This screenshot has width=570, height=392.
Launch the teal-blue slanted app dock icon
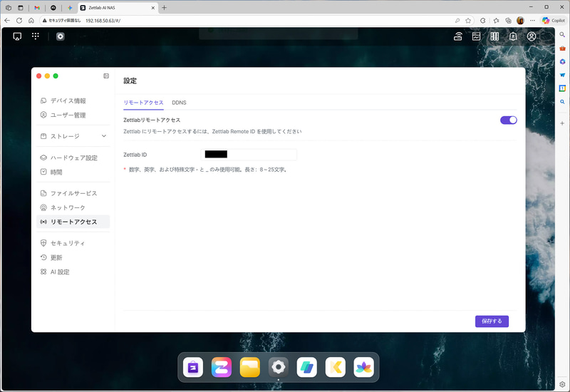click(x=307, y=367)
